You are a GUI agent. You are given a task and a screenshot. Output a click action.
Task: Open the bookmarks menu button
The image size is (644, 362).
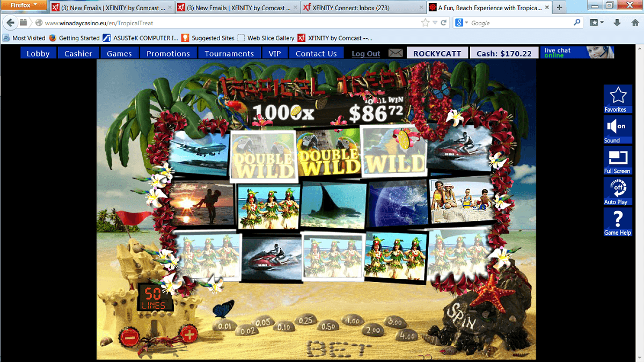(x=597, y=23)
